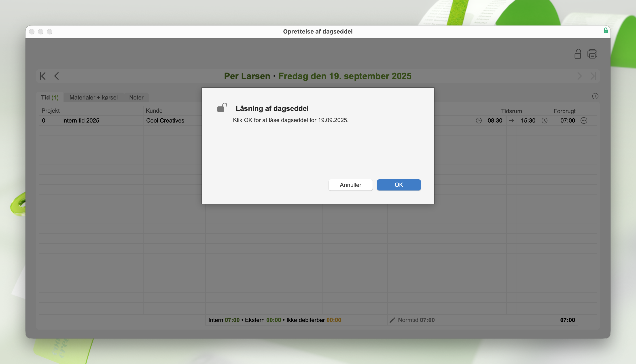Open the Noter tab
Viewport: 636px width, 364px height.
point(136,97)
